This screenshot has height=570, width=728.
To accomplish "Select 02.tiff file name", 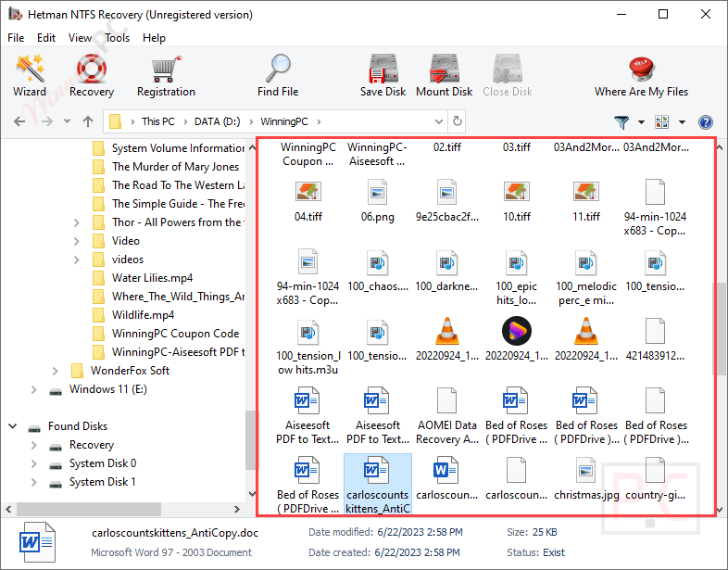I will 447,147.
